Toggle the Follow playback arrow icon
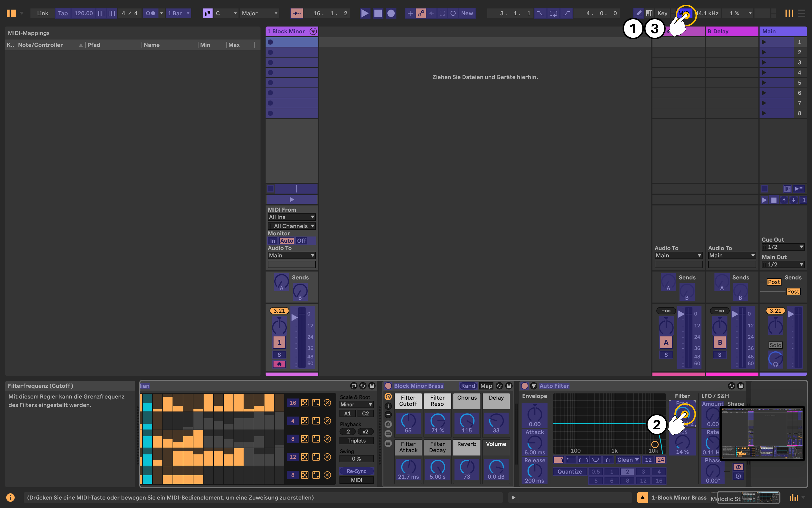812x508 pixels. [x=297, y=13]
